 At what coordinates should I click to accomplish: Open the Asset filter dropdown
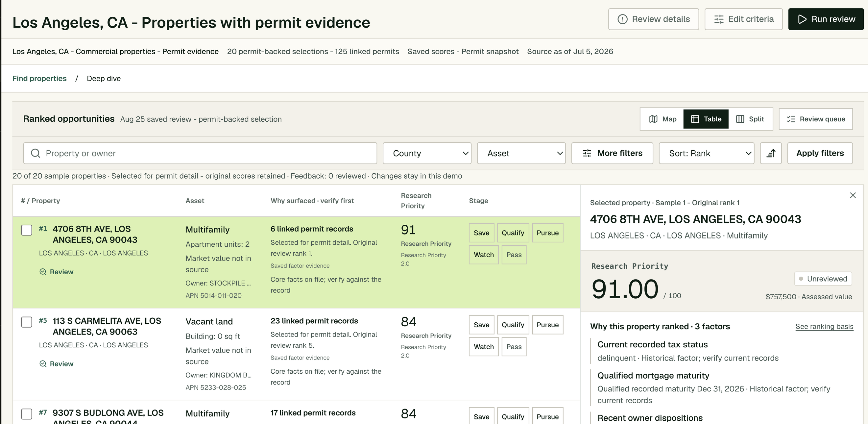(x=521, y=153)
